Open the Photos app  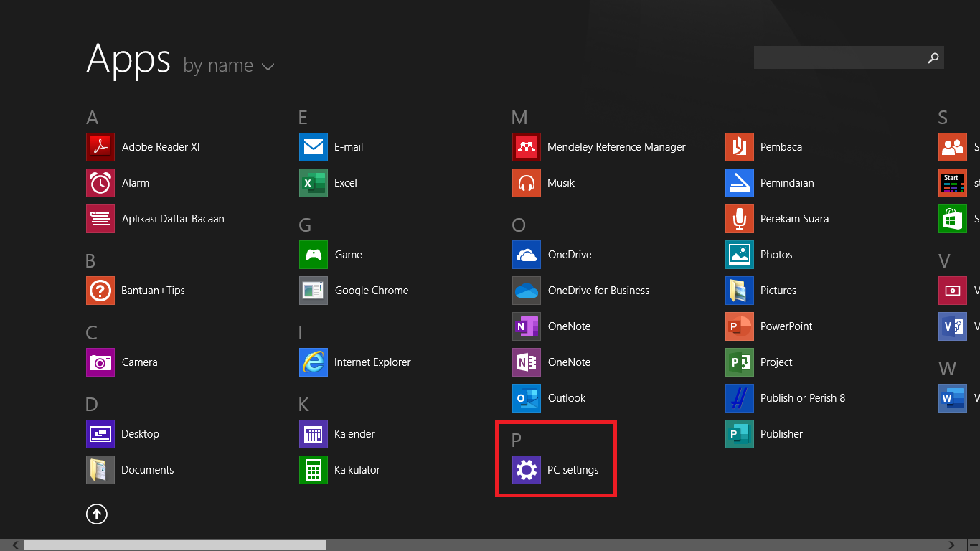click(759, 255)
